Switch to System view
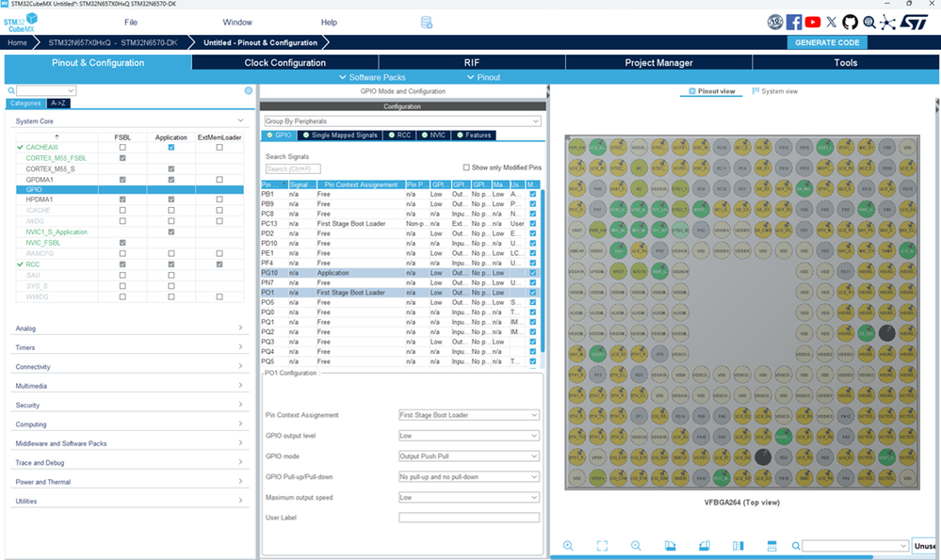This screenshot has height=560, width=941. [x=775, y=91]
